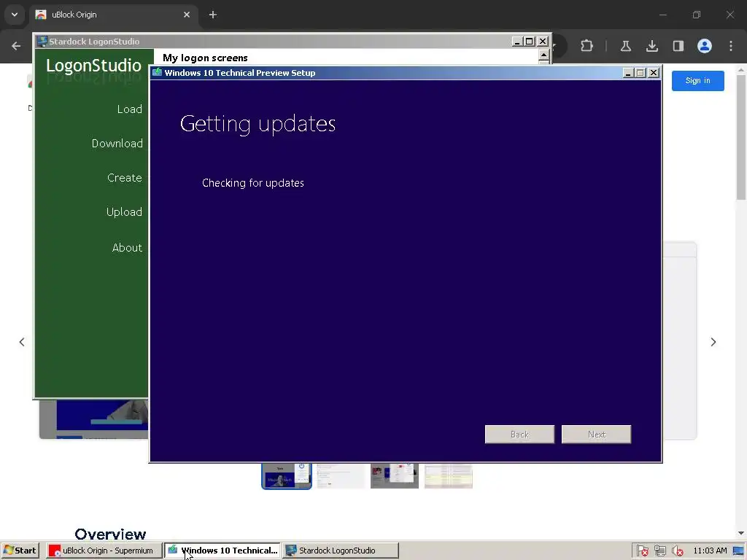Show previous screenshot with left carousel arrow
Viewport: 747px width, 560px height.
tap(22, 342)
